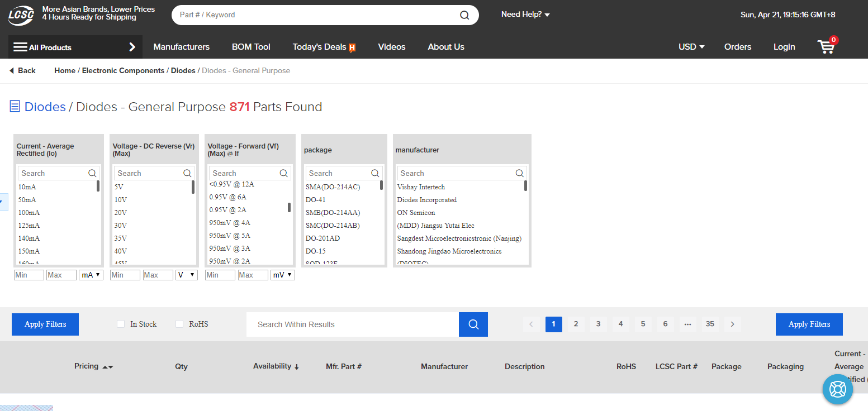The height and width of the screenshot is (411, 868).
Task: Select Vishay Intertech manufacturer
Action: 421,187
